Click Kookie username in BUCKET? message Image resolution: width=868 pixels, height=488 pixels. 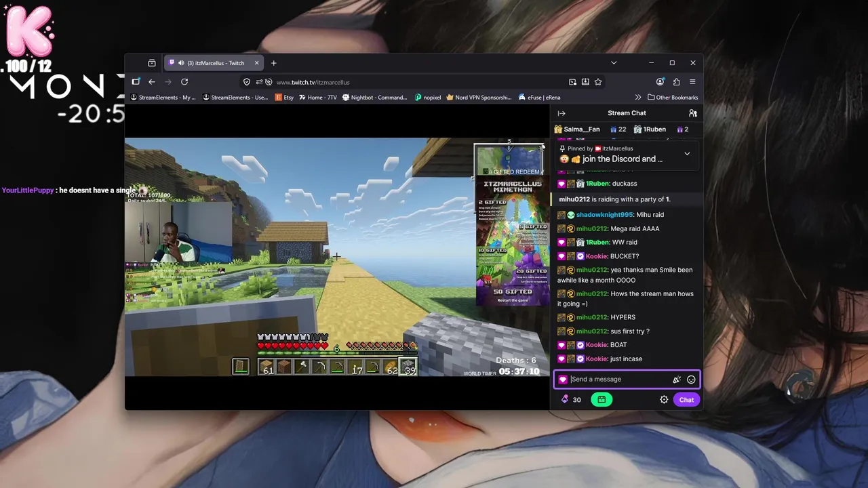(x=597, y=256)
